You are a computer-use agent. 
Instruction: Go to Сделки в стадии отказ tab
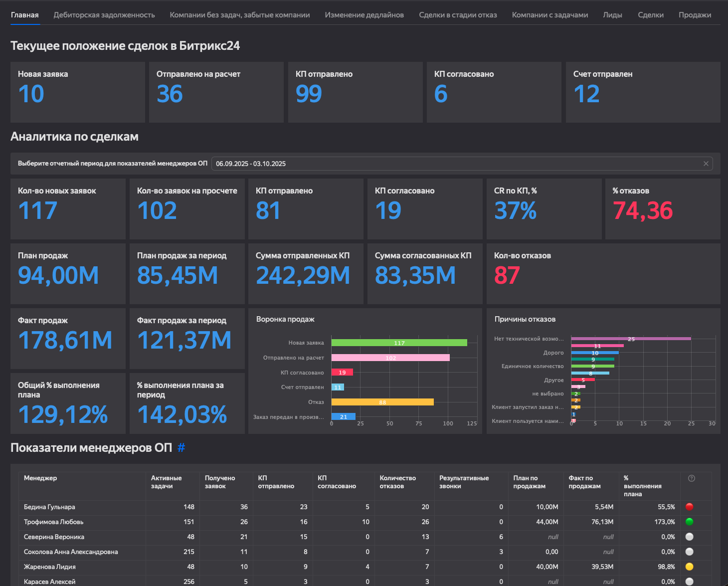point(458,15)
